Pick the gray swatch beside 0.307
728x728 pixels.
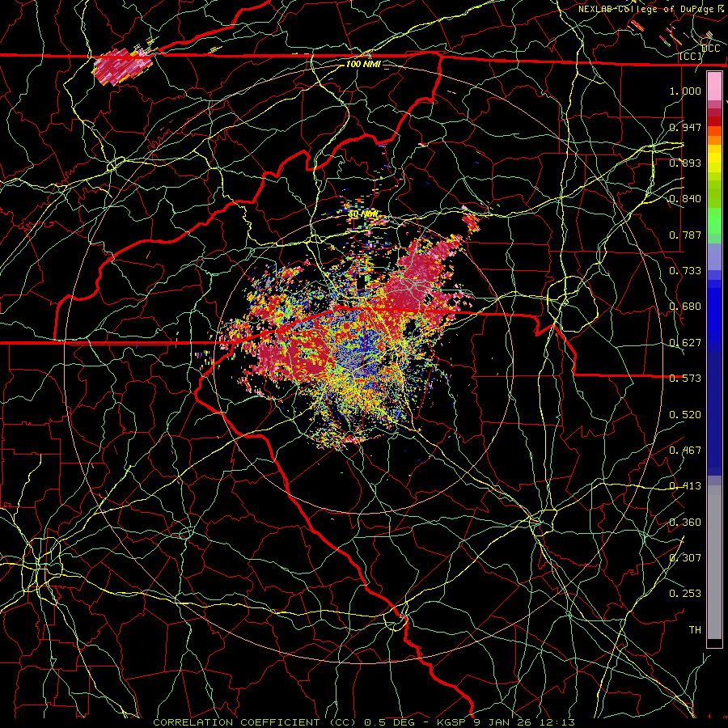pyautogui.click(x=714, y=562)
